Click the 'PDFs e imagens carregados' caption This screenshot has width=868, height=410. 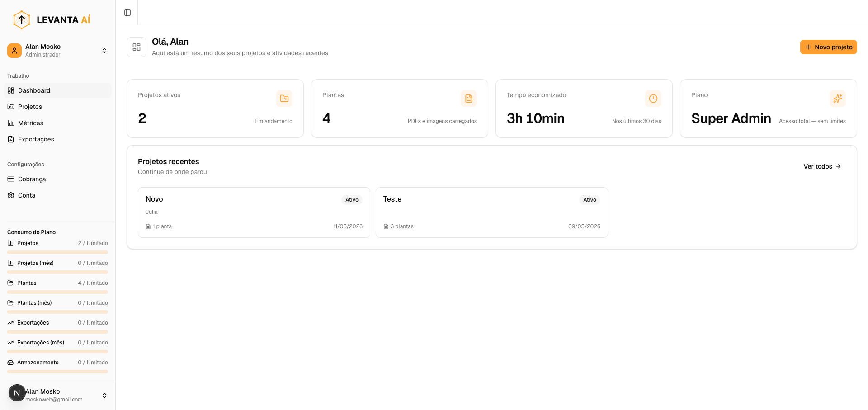click(x=442, y=121)
